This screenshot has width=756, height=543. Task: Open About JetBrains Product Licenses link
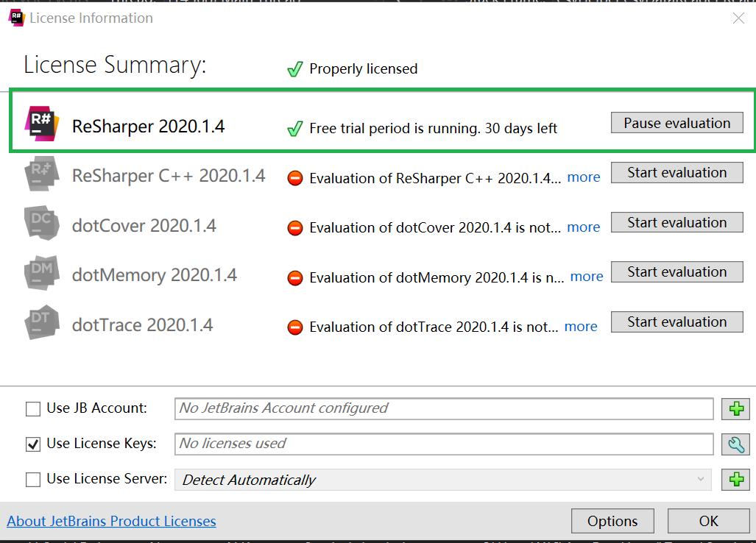tap(111, 522)
